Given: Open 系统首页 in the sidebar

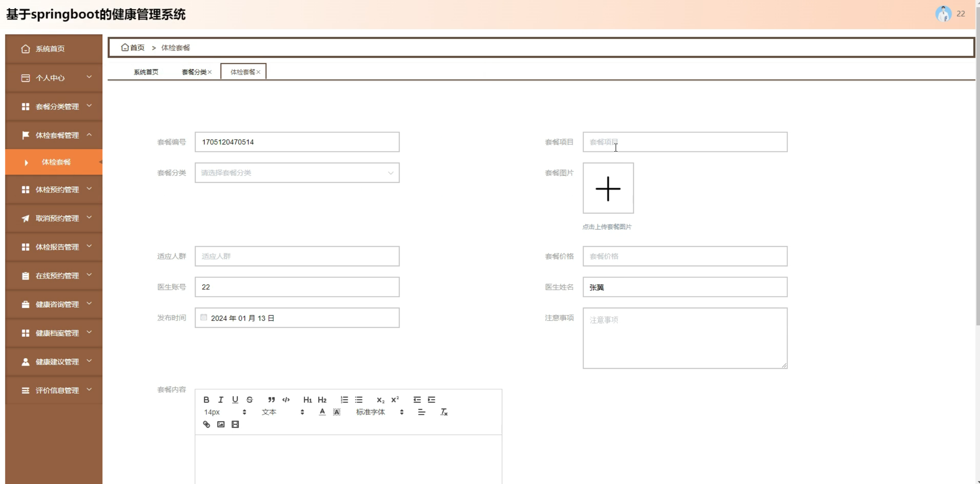Looking at the screenshot, I should coord(50,49).
